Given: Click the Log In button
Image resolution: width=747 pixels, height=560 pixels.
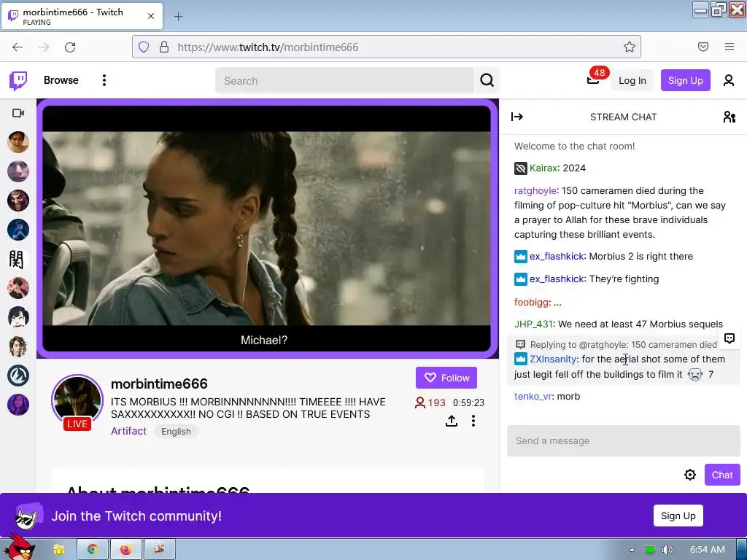Looking at the screenshot, I should click(x=632, y=80).
